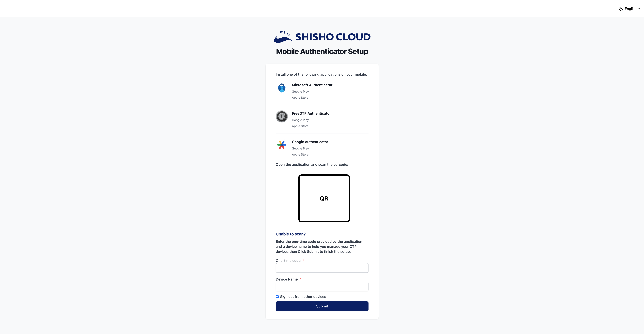The height and width of the screenshot is (334, 644).
Task: Open Apple Store link for FreeOTP Authenticator
Action: (x=300, y=126)
